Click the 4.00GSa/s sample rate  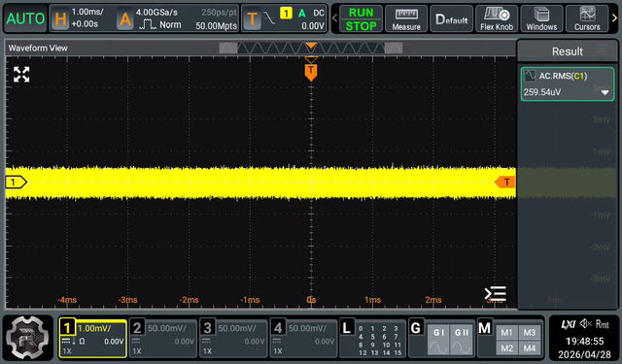156,13
